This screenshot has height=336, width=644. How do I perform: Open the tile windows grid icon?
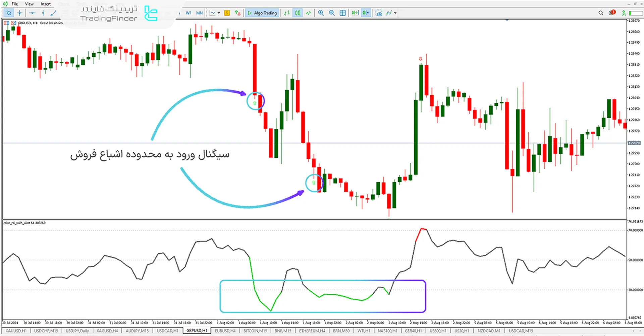(x=342, y=13)
